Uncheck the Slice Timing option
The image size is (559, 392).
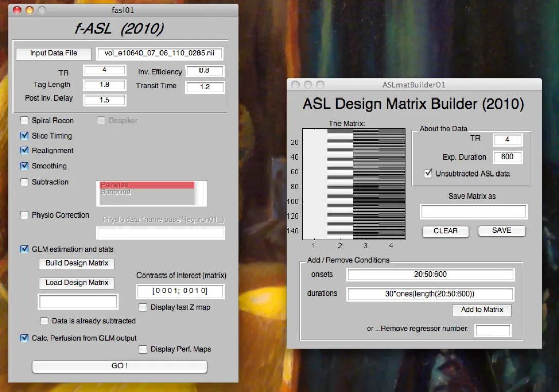tap(24, 136)
